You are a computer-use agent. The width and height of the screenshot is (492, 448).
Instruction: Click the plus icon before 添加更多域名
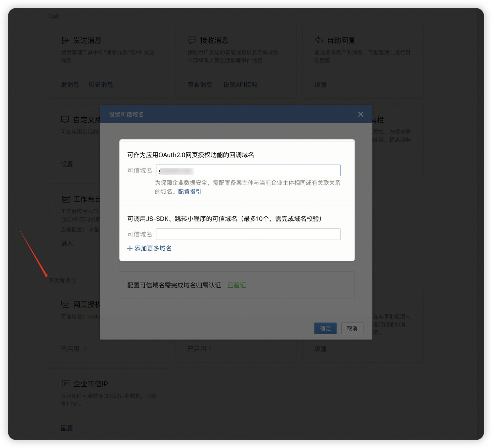[130, 248]
